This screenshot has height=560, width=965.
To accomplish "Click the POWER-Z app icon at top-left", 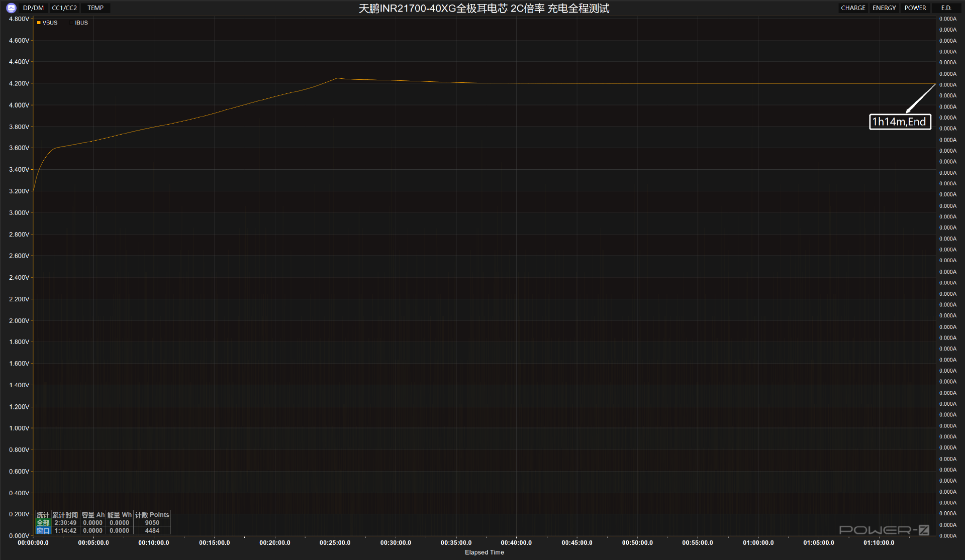I will (x=11, y=8).
